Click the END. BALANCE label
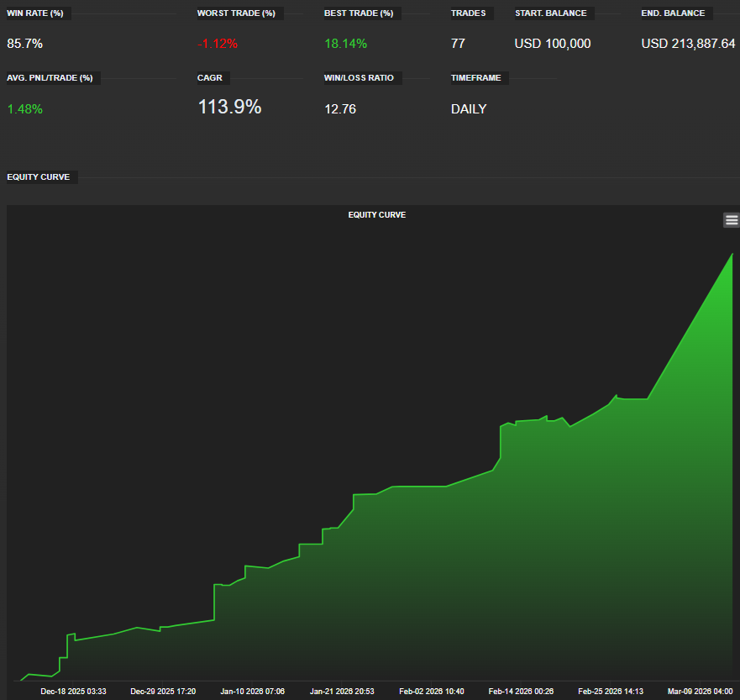The height and width of the screenshot is (700, 740). point(673,13)
